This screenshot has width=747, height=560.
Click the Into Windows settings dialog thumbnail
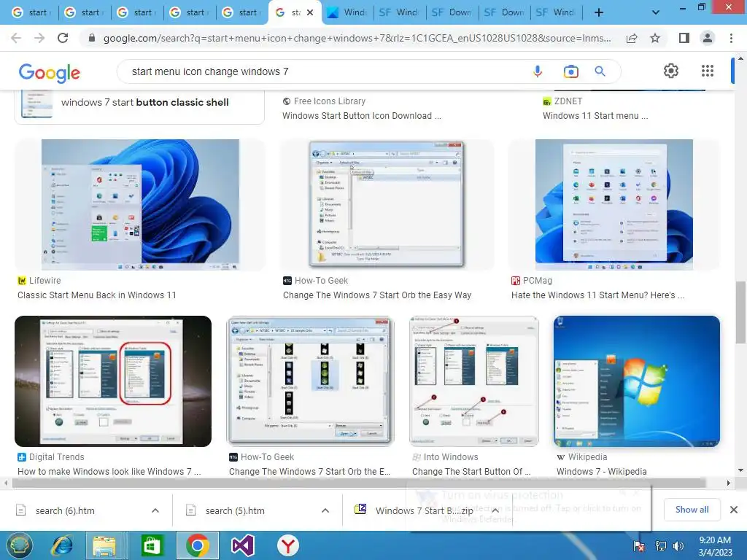[x=473, y=381]
